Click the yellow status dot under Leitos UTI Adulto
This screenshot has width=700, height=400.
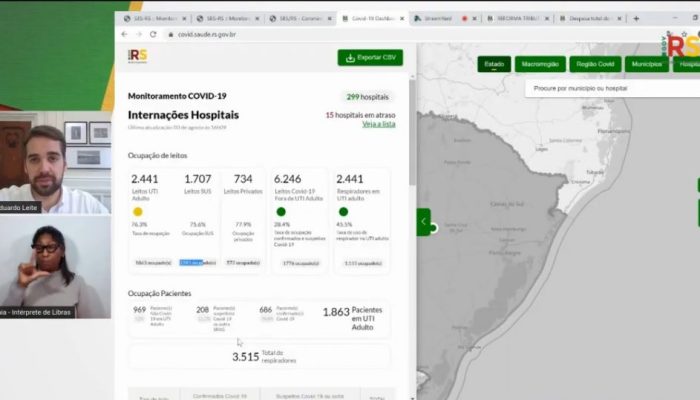click(138, 212)
